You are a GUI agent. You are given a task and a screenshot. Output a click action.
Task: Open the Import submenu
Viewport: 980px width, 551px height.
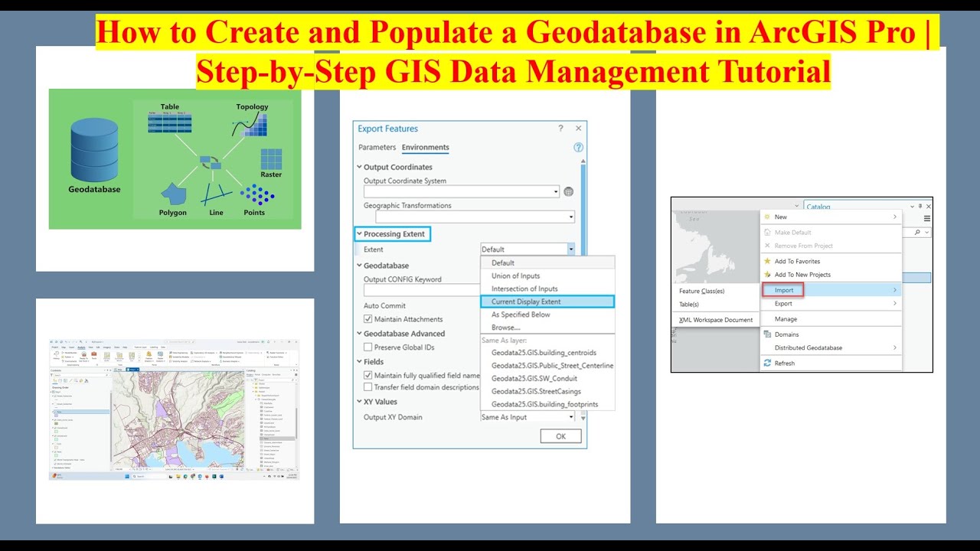831,290
